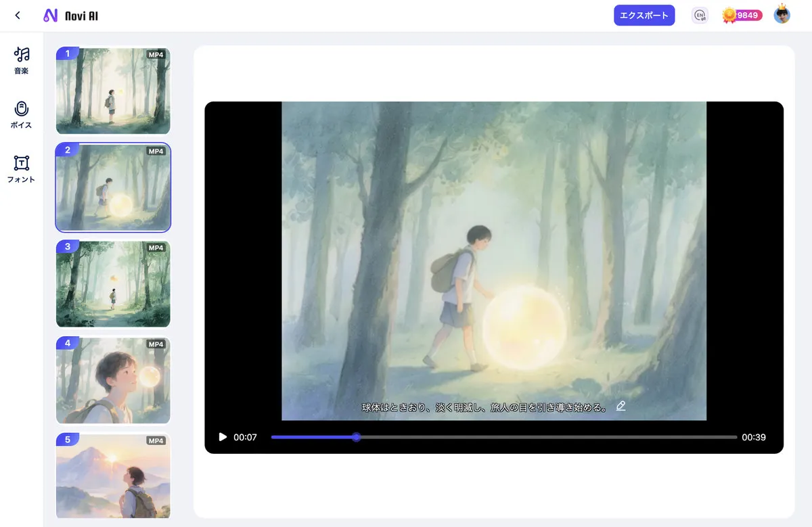
Task: Open the user profile avatar
Action: pos(782,15)
